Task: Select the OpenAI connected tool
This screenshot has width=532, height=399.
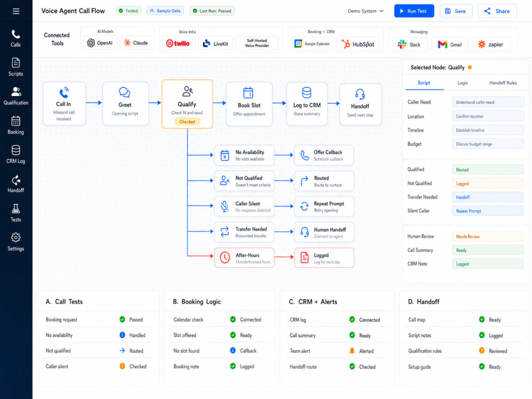Action: click(100, 43)
